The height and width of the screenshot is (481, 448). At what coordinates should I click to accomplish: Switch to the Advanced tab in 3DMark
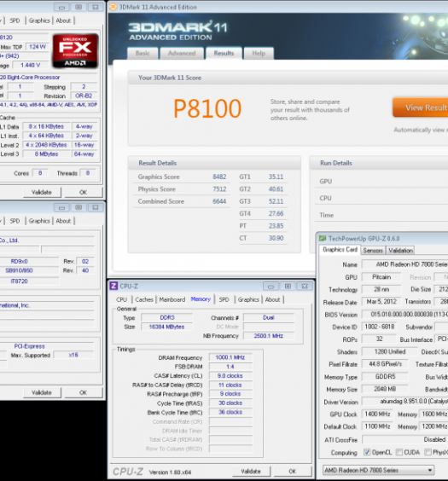click(x=182, y=54)
